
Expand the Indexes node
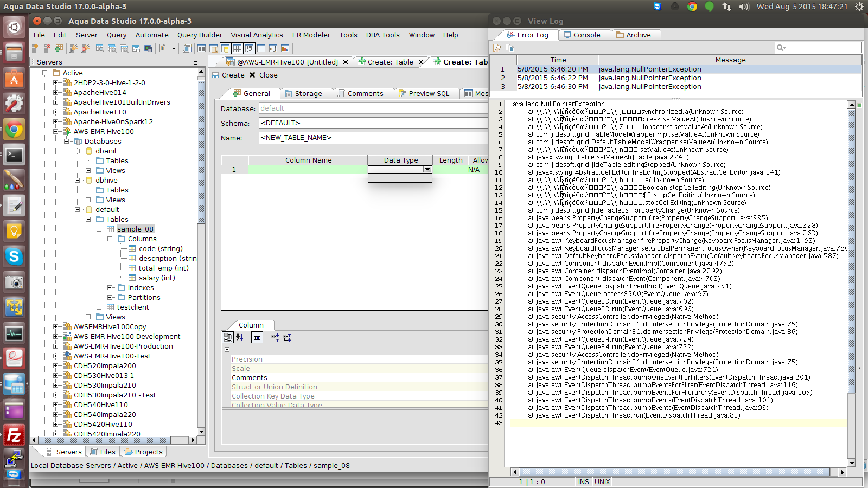pyautogui.click(x=110, y=288)
